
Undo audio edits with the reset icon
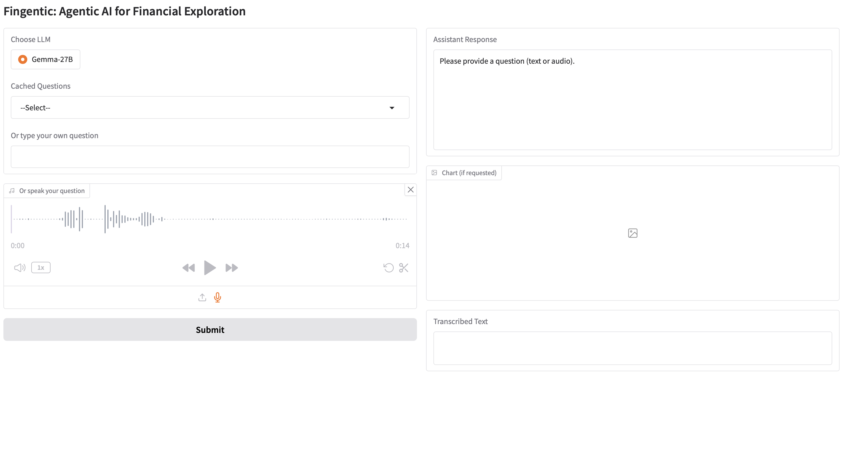pos(388,268)
